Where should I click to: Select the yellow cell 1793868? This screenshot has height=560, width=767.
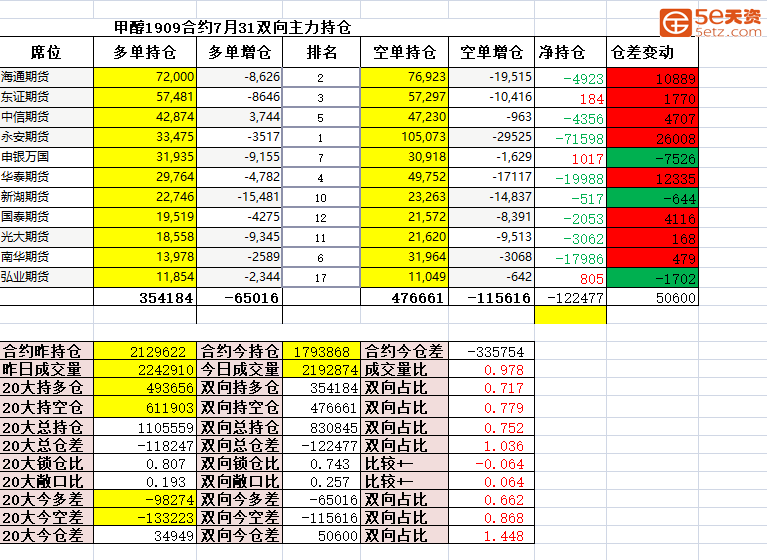tap(321, 351)
